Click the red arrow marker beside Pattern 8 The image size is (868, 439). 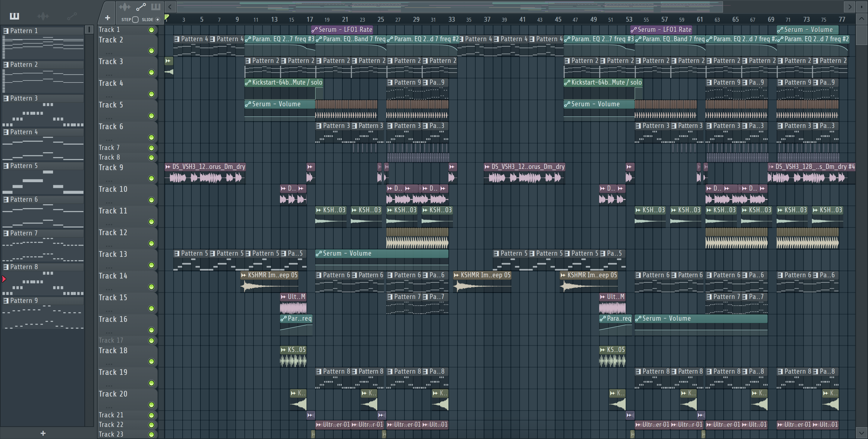pos(4,279)
